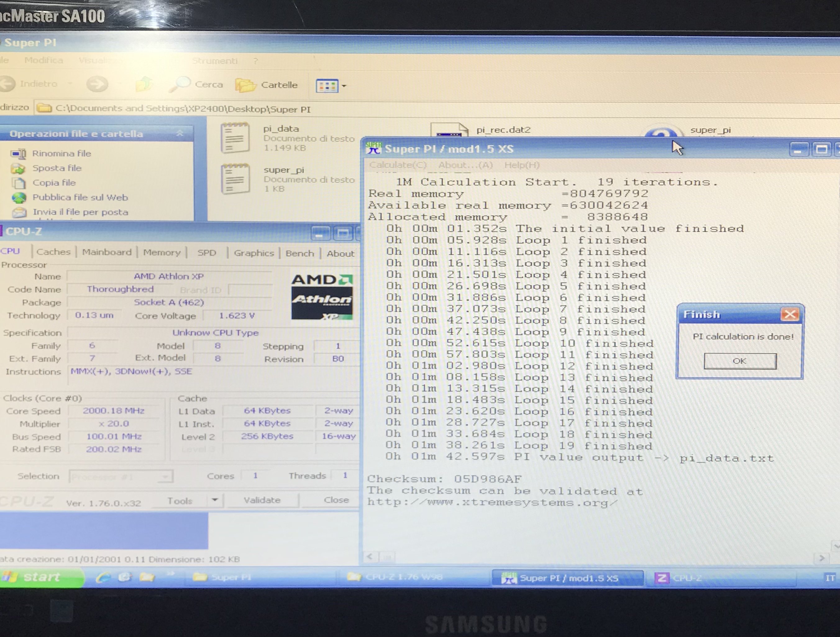840x637 pixels.
Task: Click the Explorer address bar path field
Action: pos(182,109)
